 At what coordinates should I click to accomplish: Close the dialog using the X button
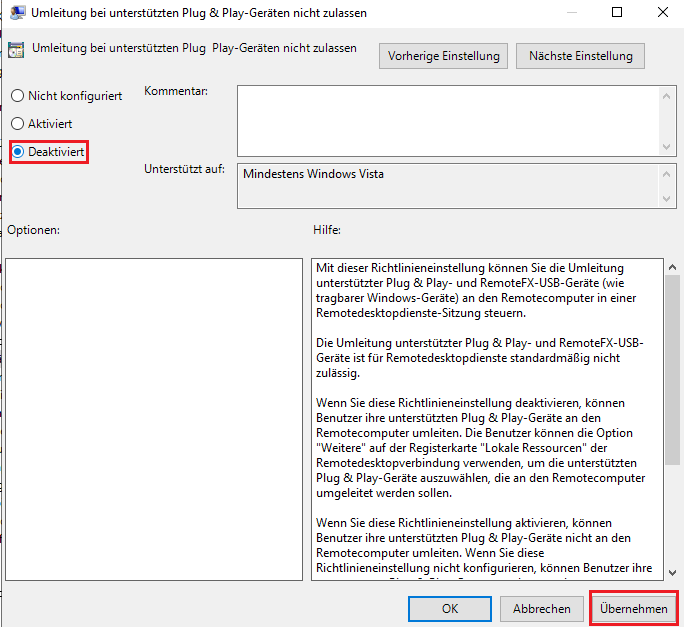(661, 13)
